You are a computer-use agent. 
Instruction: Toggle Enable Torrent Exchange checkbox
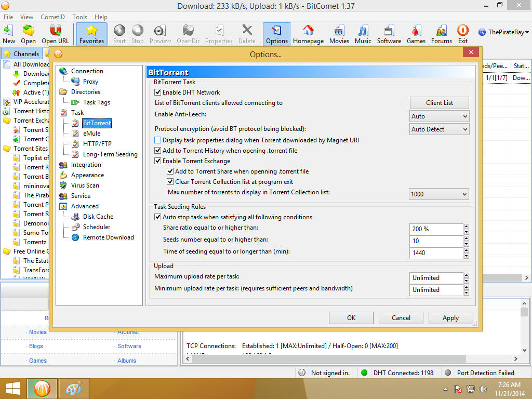(157, 161)
